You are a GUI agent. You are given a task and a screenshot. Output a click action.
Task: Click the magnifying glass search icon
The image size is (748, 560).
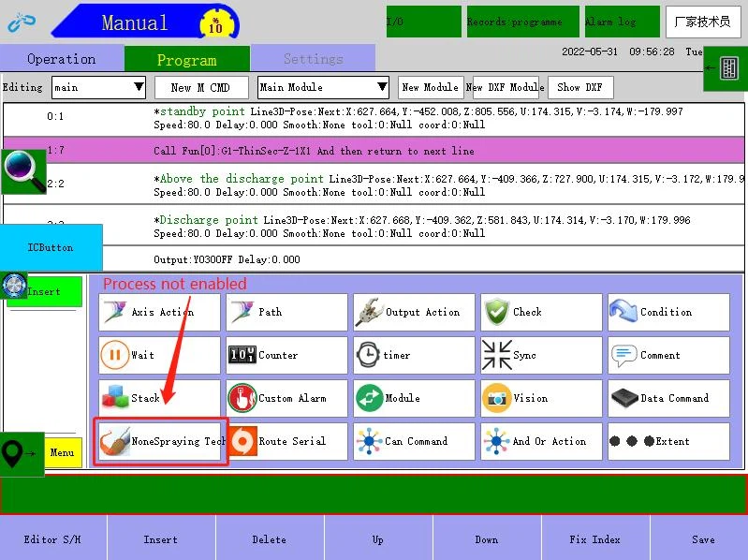(23, 171)
